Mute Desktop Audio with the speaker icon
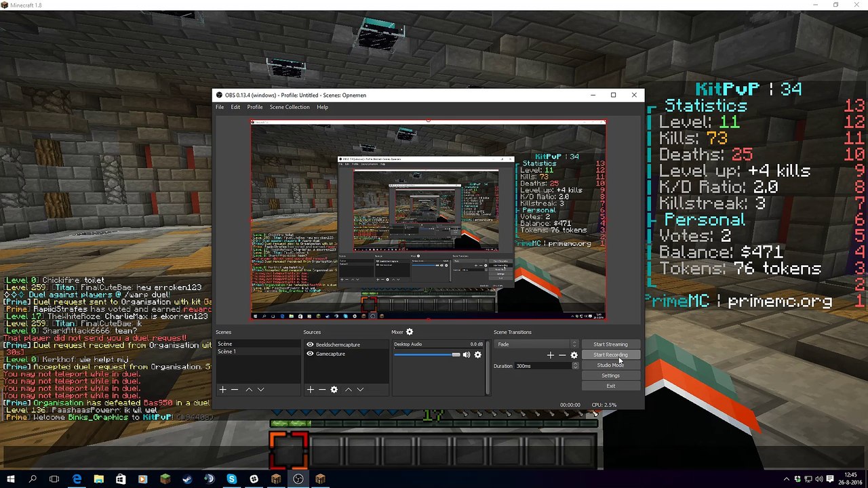This screenshot has height=488, width=868. [466, 354]
